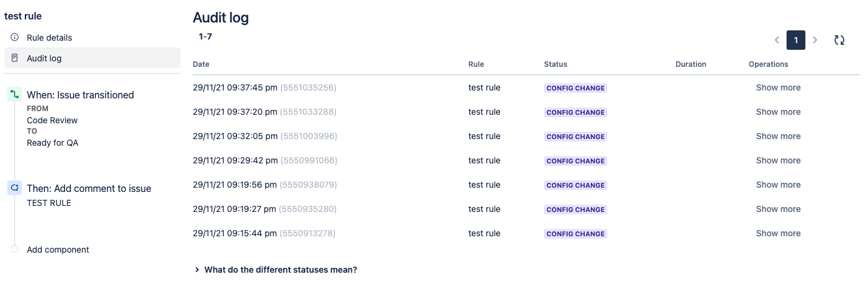The height and width of the screenshot is (297, 868).
Task: Click date 29/11/21 09:37:45 pm
Action: (x=235, y=87)
